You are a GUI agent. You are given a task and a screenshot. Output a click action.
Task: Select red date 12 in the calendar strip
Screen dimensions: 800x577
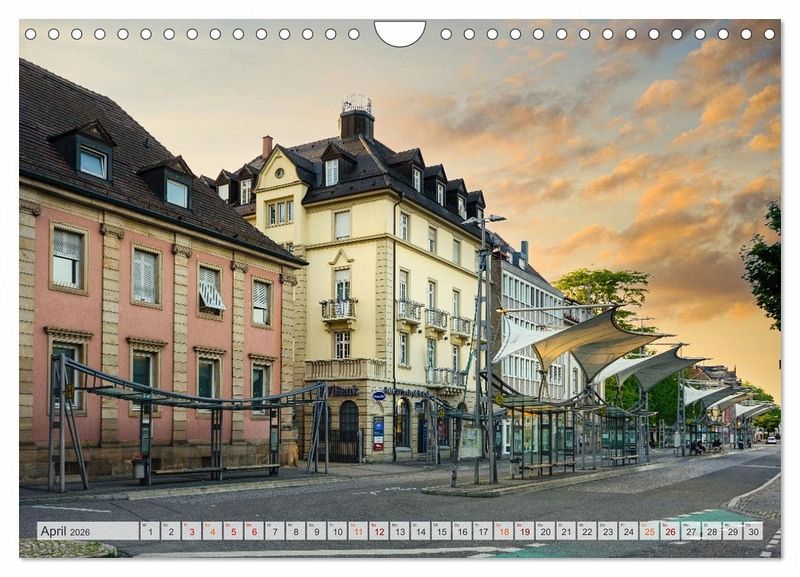click(x=379, y=531)
